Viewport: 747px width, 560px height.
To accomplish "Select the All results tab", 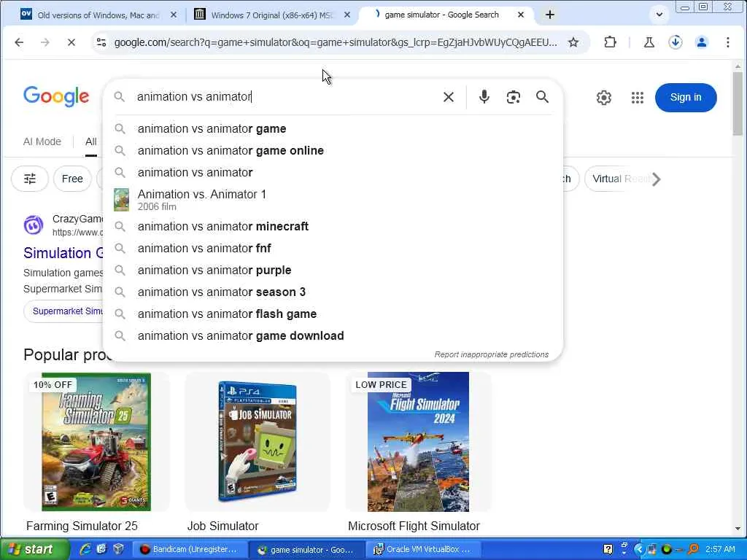I will [x=91, y=141].
